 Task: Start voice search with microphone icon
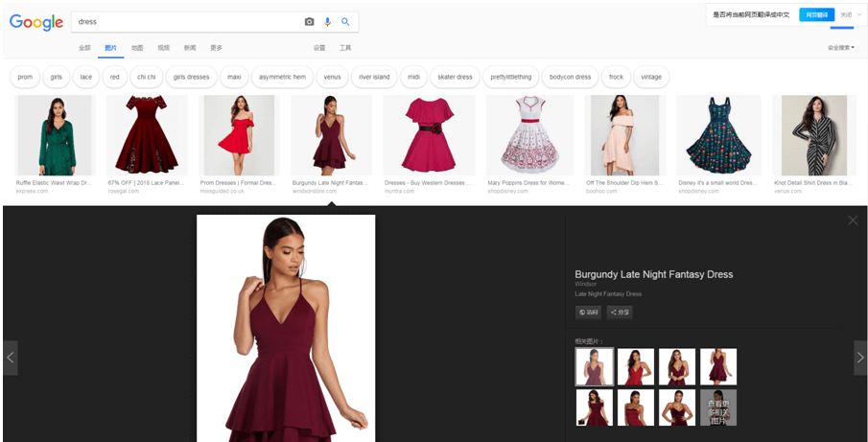[x=328, y=22]
